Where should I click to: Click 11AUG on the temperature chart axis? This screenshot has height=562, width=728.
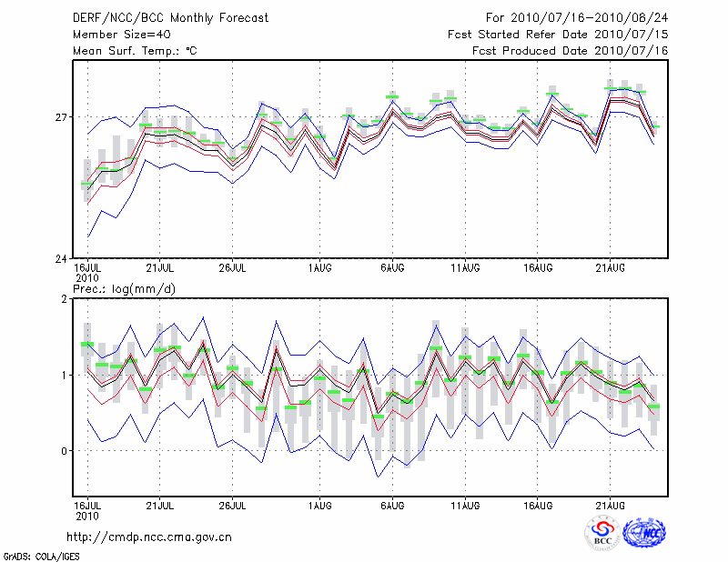(x=465, y=267)
